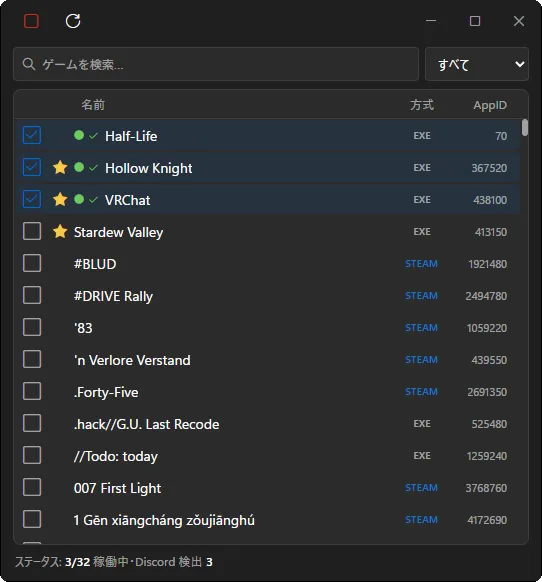The image size is (542, 582).
Task: Click AppID 2691350 in .Forty-Five row
Action: pos(487,392)
